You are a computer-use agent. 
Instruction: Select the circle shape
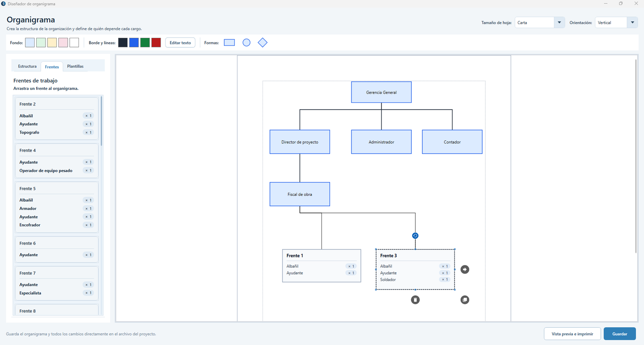(246, 43)
